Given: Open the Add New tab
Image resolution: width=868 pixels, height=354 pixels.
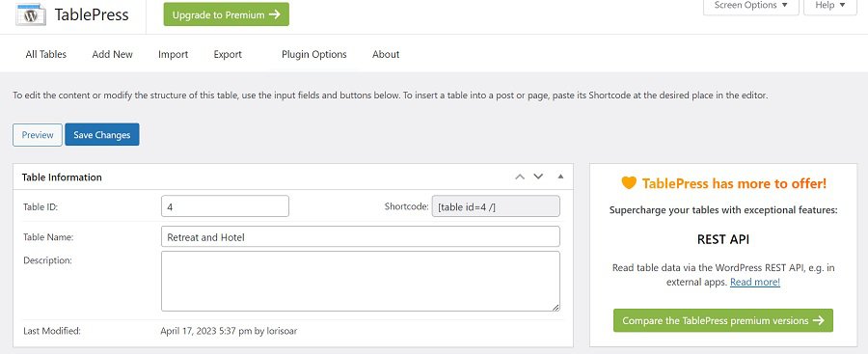Looking at the screenshot, I should point(113,54).
